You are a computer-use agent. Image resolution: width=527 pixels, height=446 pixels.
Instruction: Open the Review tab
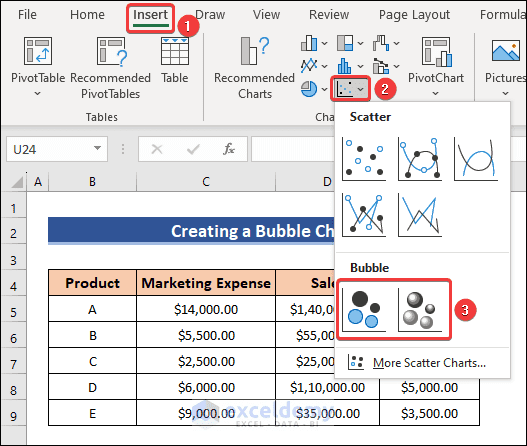point(329,15)
